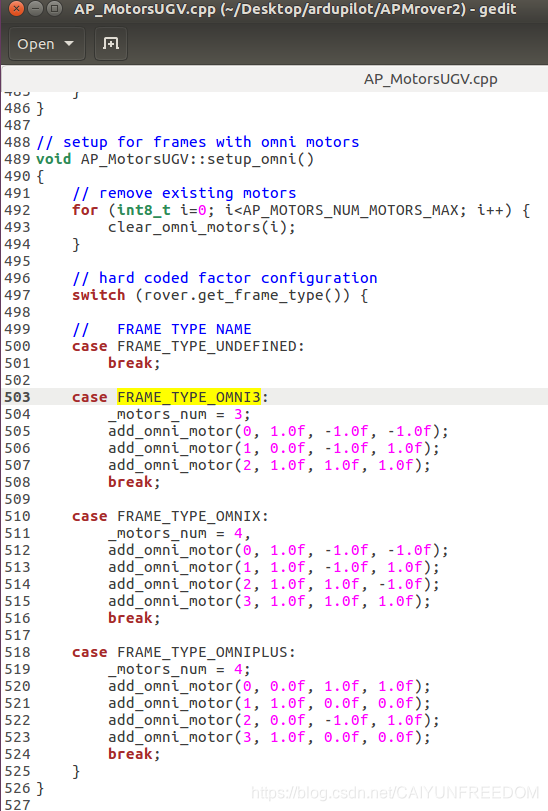The width and height of the screenshot is (548, 811).
Task: Click add_omni_motor call on line 520
Action: tap(269, 686)
